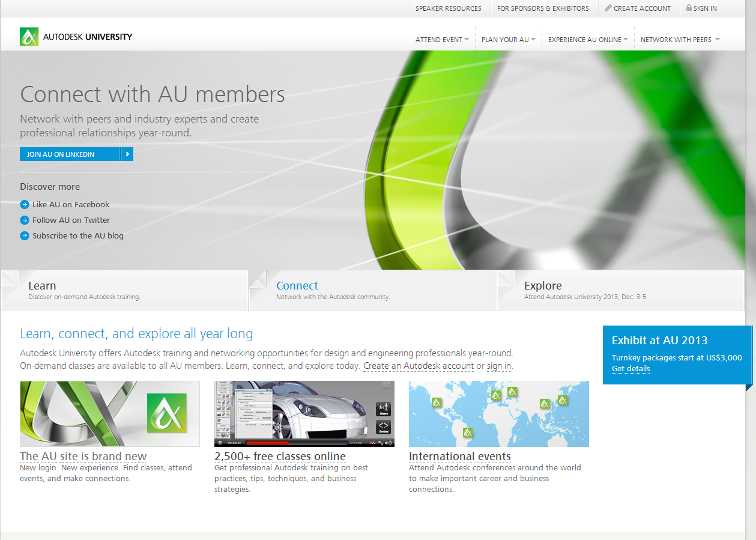Pause the free classes video
The height and width of the screenshot is (540, 756).
[x=220, y=443]
